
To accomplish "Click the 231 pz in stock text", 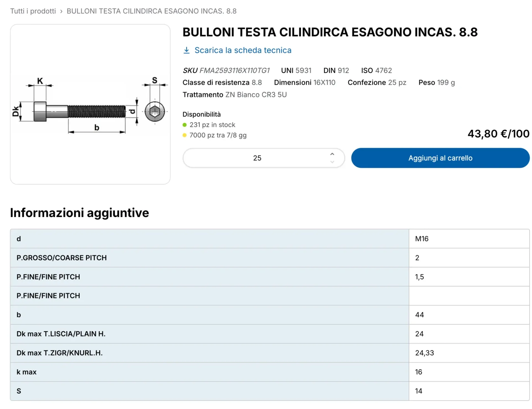I will pyautogui.click(x=212, y=125).
